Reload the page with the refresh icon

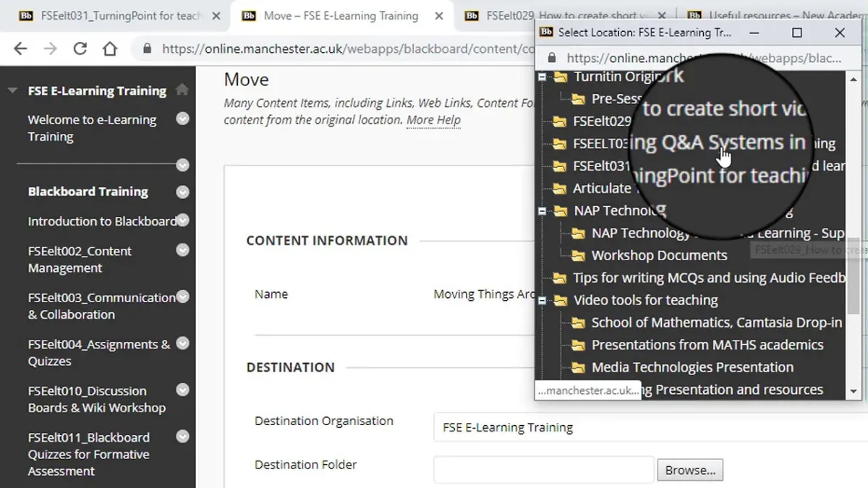(80, 49)
